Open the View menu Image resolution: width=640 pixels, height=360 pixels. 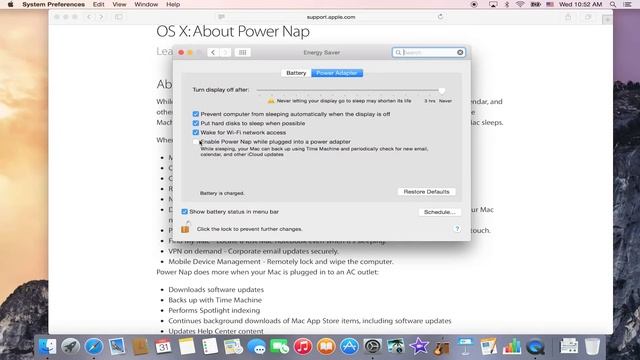[119, 4]
